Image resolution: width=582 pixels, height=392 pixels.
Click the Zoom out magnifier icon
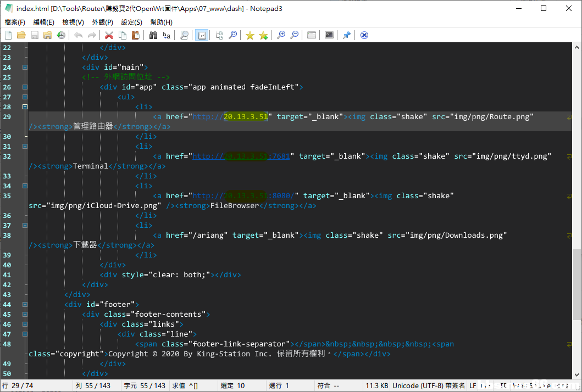(x=295, y=35)
